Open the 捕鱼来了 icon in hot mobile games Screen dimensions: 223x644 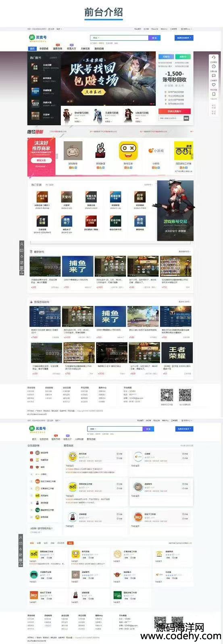click(x=67, y=221)
